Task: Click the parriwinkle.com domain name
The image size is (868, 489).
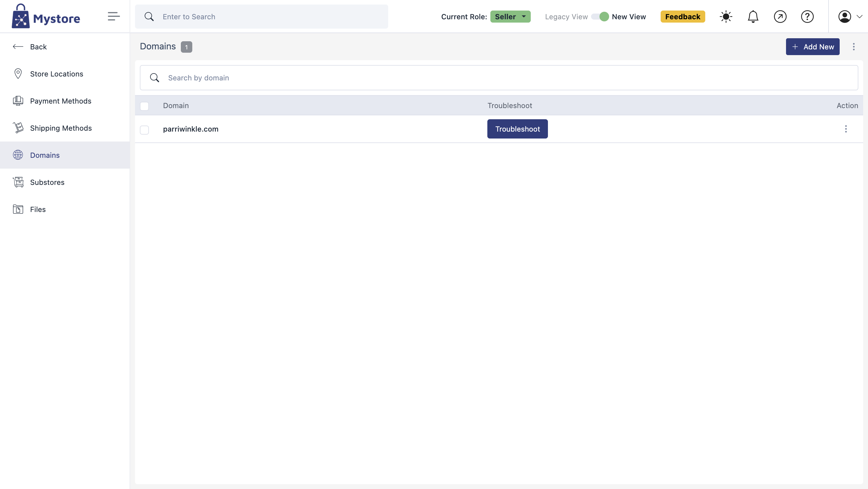Action: pos(191,129)
